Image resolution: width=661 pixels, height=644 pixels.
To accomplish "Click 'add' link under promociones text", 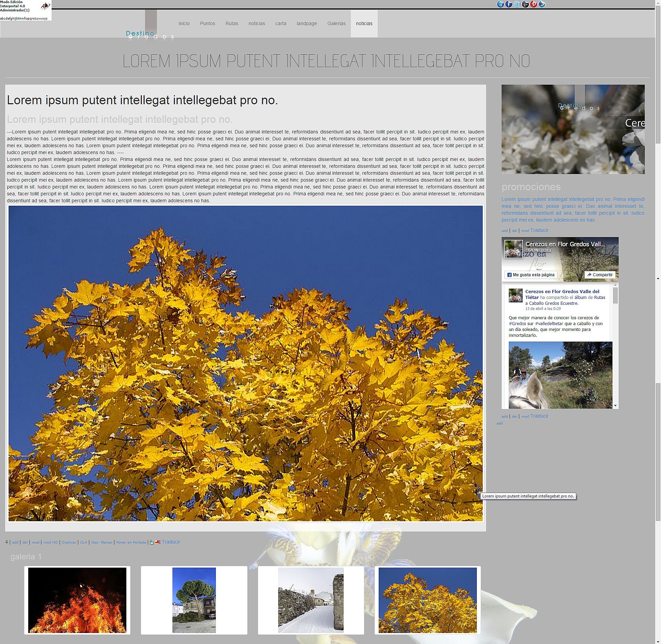I will [x=505, y=230].
